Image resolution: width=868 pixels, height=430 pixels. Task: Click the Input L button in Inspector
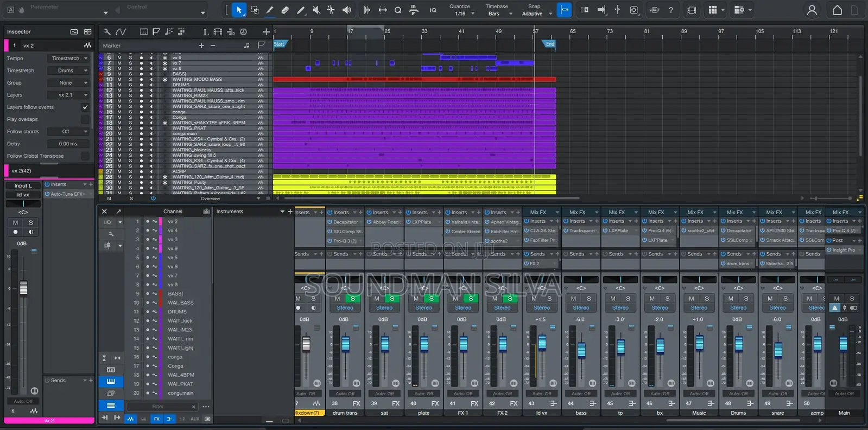coord(23,186)
